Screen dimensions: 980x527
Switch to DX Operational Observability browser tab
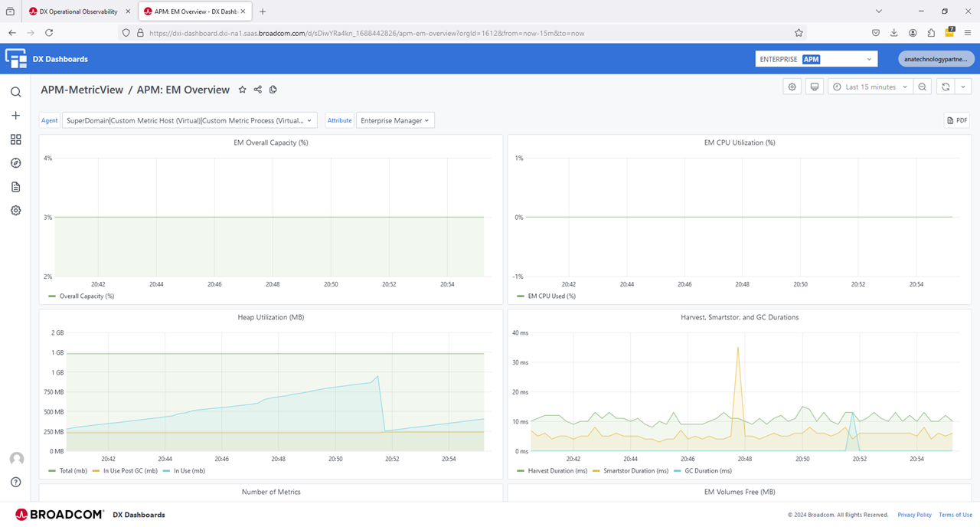click(79, 11)
